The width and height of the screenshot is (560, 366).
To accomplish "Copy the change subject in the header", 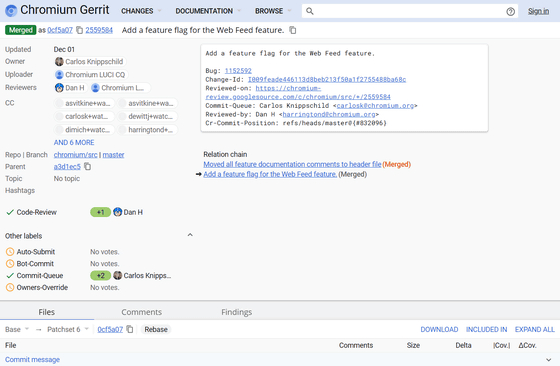I will [x=292, y=30].
